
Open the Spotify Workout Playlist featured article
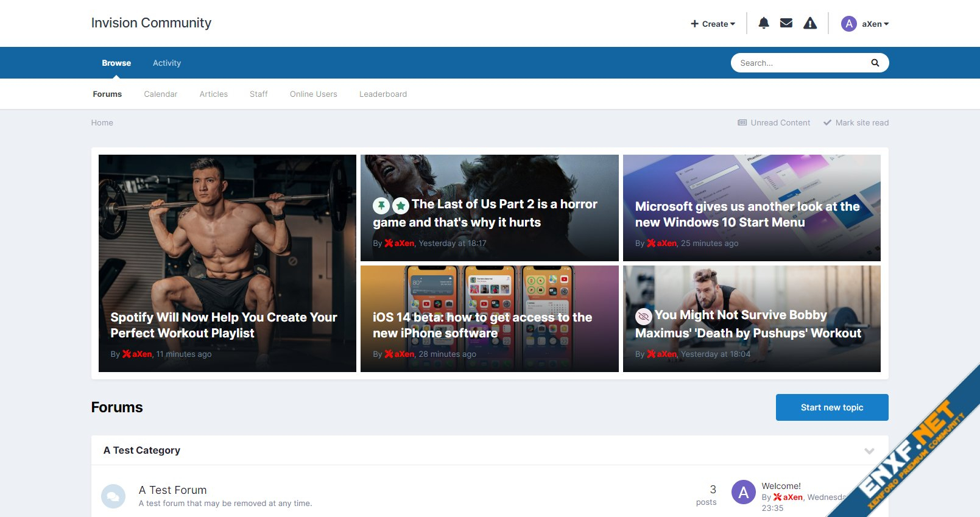[224, 325]
